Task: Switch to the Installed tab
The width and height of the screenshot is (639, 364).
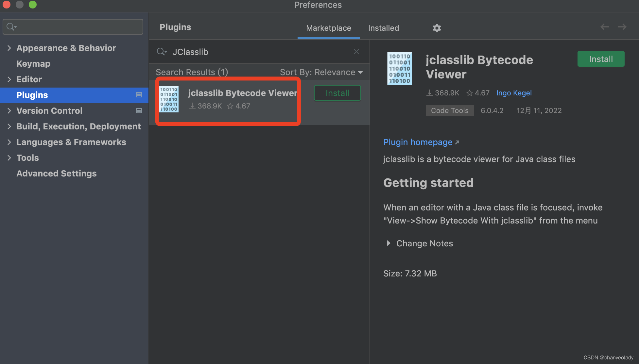Action: 383,28
